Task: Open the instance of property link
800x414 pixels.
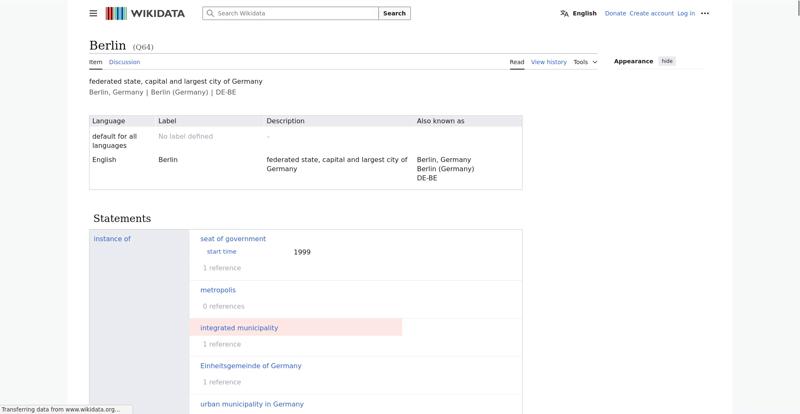Action: [x=112, y=238]
